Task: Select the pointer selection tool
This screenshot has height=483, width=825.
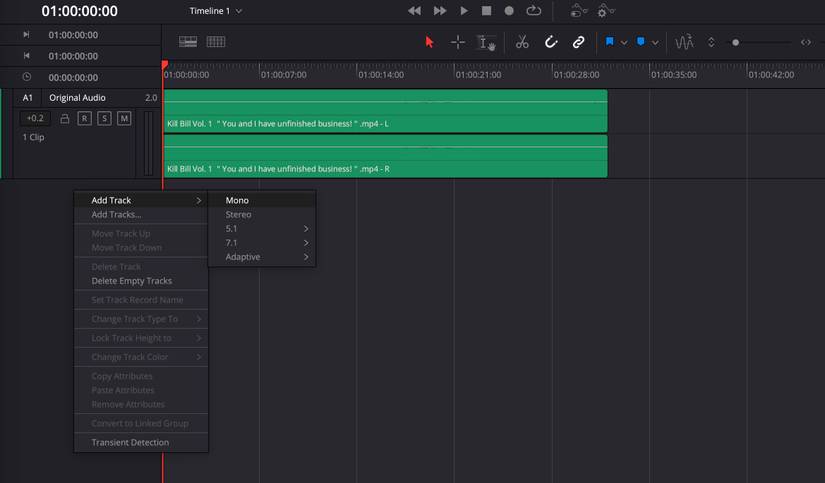Action: coord(430,42)
